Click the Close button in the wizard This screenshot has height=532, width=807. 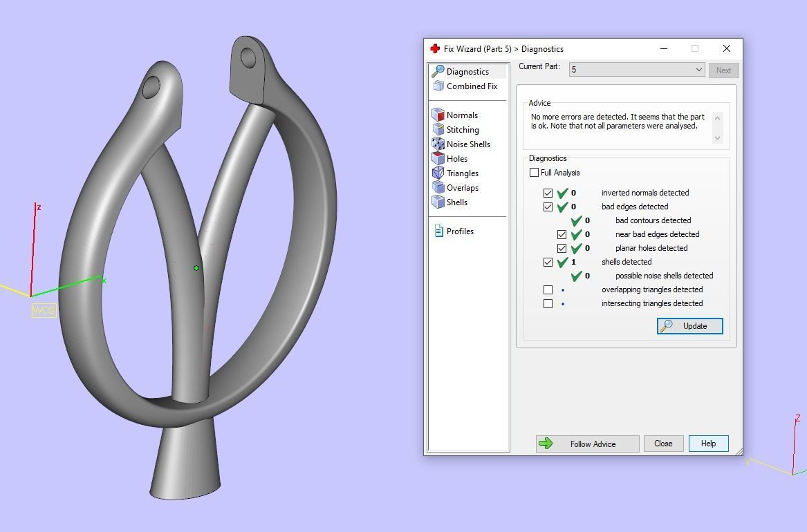[663, 444]
